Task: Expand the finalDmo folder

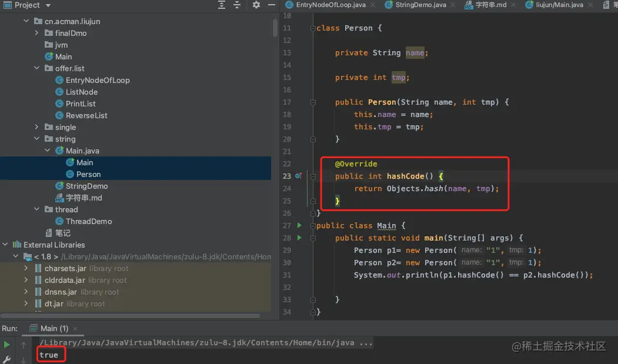Action: point(36,33)
